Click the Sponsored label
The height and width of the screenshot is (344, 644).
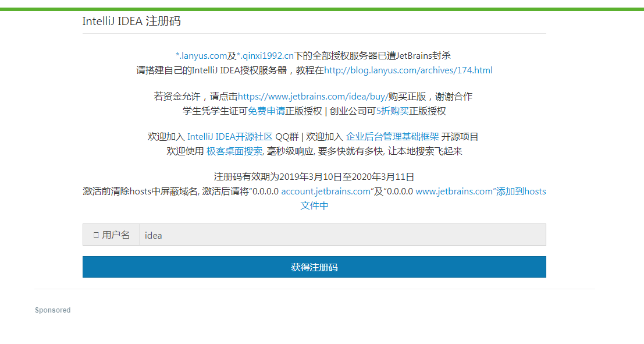(x=52, y=310)
